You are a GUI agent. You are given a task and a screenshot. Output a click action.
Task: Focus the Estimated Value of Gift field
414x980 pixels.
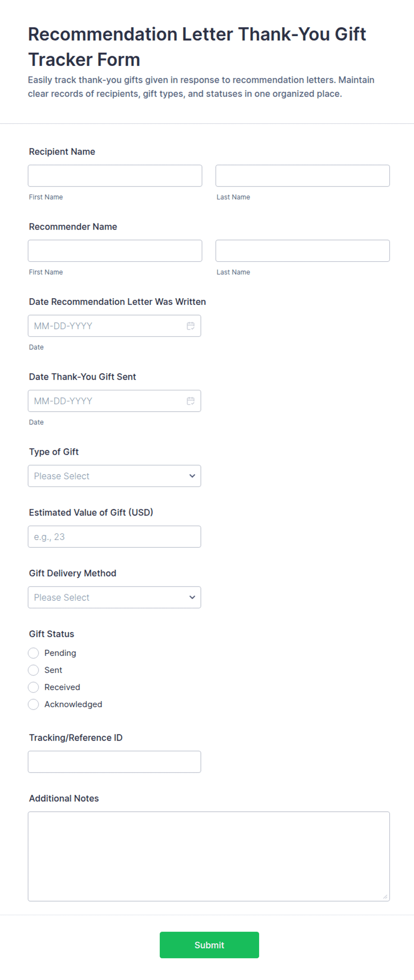click(114, 537)
